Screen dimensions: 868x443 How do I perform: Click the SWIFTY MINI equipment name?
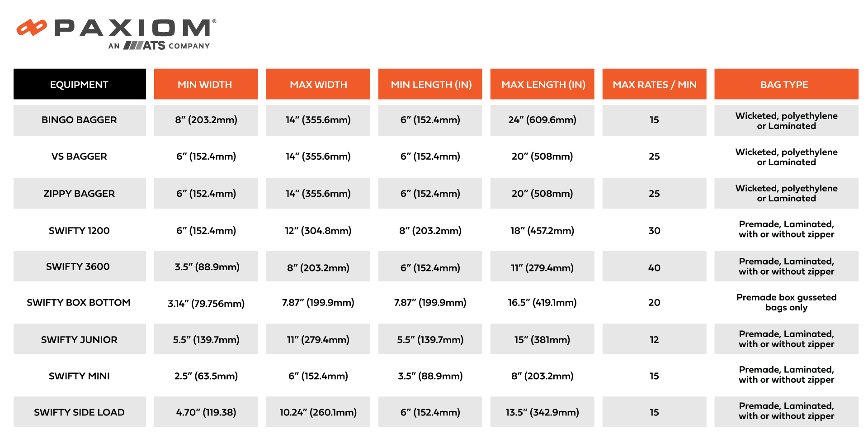79,376
